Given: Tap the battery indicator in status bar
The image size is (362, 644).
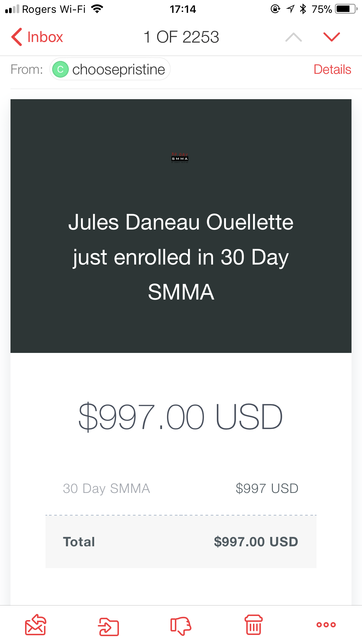Looking at the screenshot, I should coord(346,9).
